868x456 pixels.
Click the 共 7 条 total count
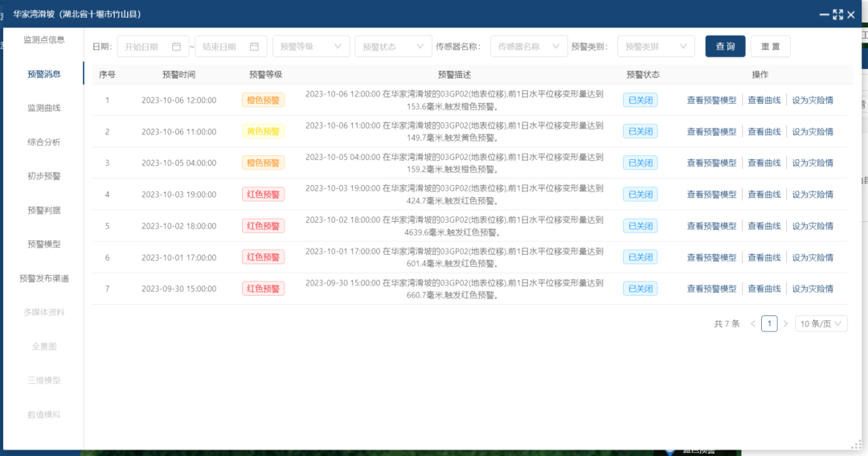click(x=727, y=323)
